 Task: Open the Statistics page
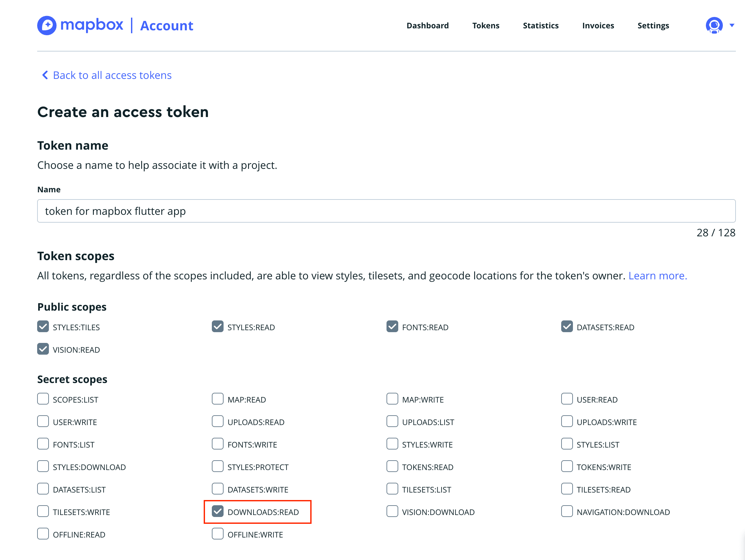point(541,26)
